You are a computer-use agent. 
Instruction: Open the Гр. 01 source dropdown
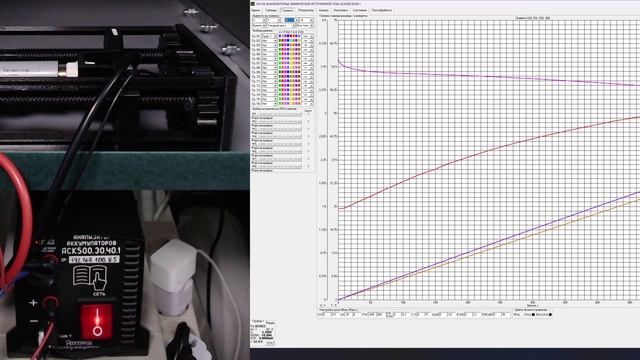click(269, 36)
